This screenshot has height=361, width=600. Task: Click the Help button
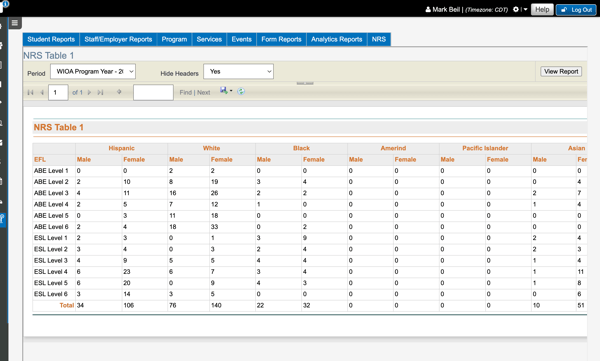pyautogui.click(x=542, y=10)
